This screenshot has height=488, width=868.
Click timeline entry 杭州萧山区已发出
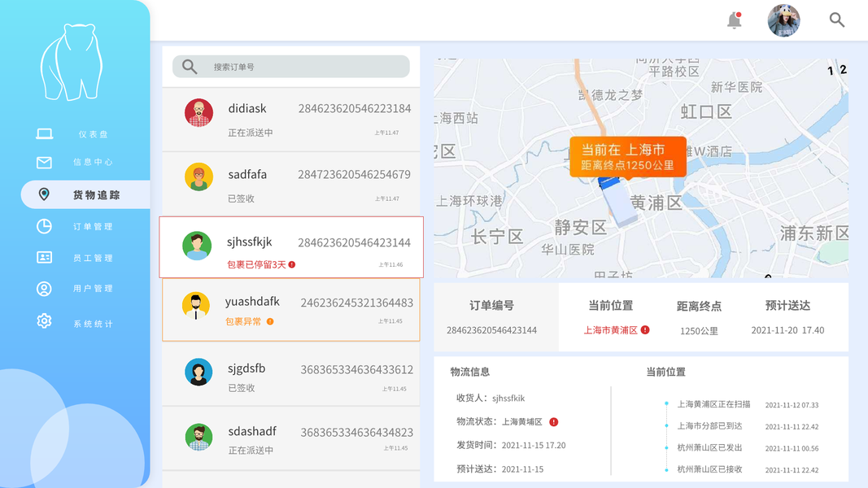tap(709, 447)
